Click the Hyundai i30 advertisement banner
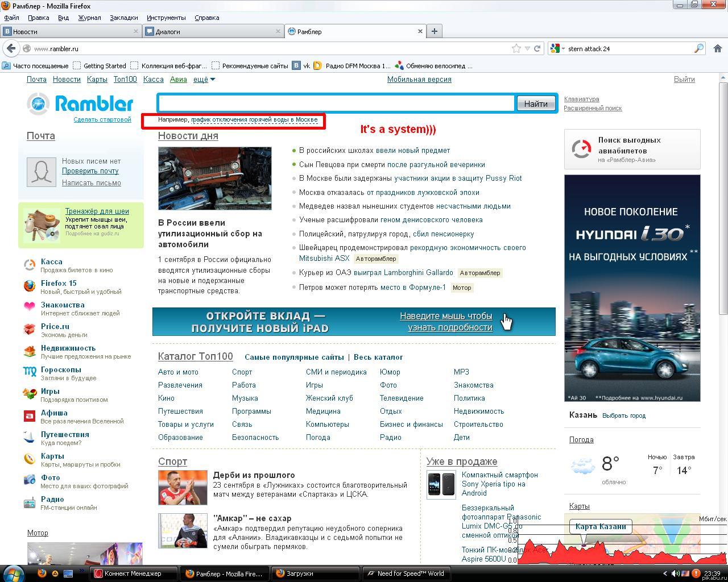728x582 pixels. point(632,288)
